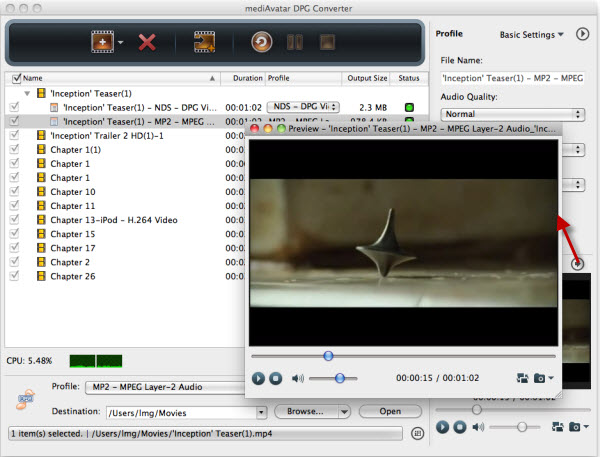Click the stop button in the main window preview panel

point(460,426)
